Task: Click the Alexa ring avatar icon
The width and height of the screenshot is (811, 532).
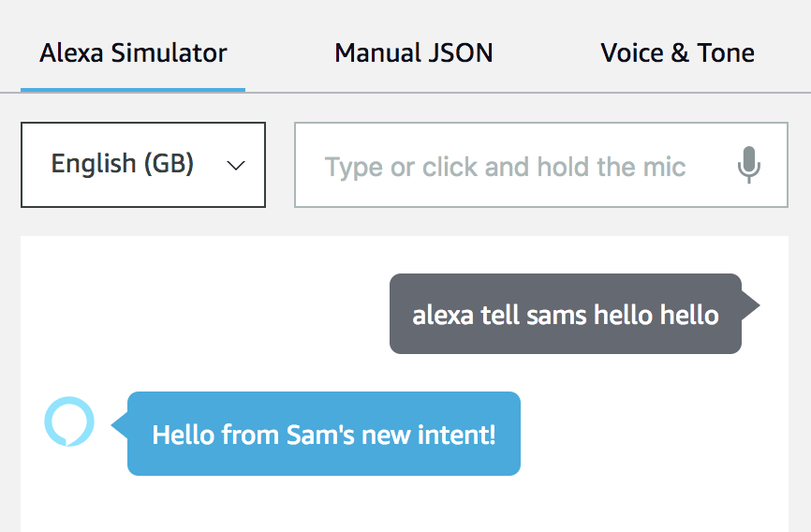Action: (x=69, y=421)
